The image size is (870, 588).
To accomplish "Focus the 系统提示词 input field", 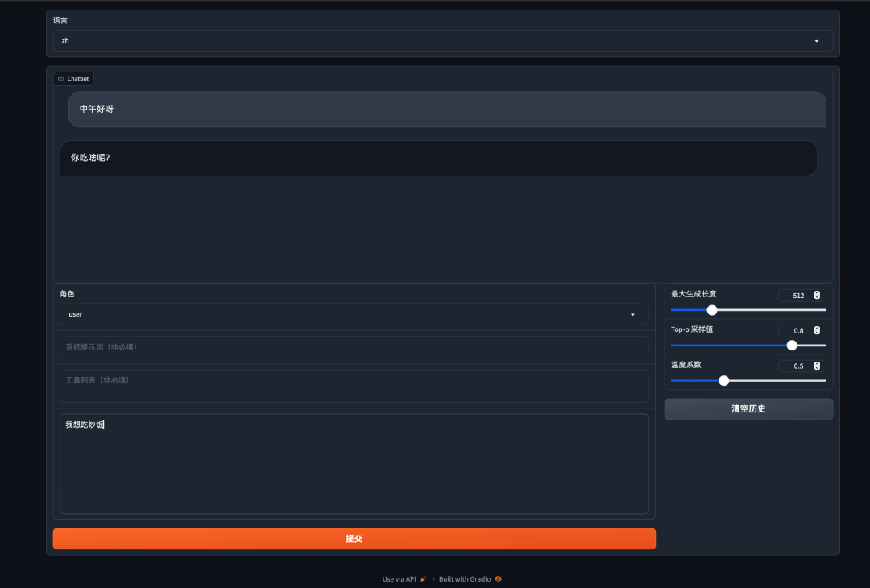I will tap(354, 347).
